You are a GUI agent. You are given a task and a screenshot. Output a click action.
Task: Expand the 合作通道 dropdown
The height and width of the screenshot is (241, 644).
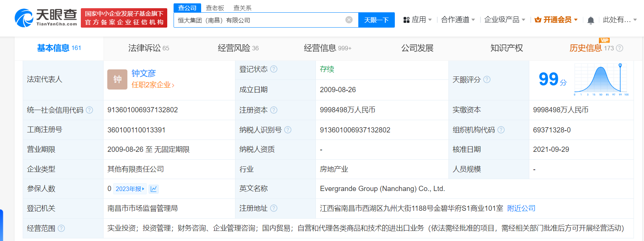click(458, 20)
